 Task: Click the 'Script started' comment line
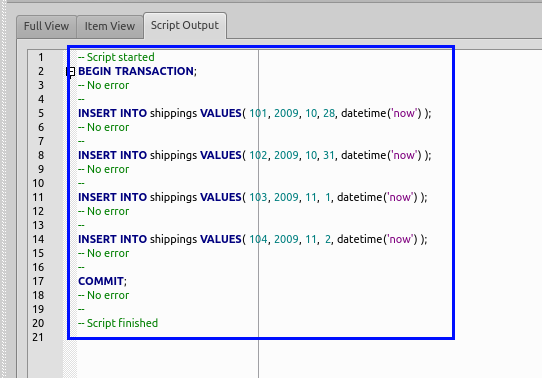(x=116, y=57)
